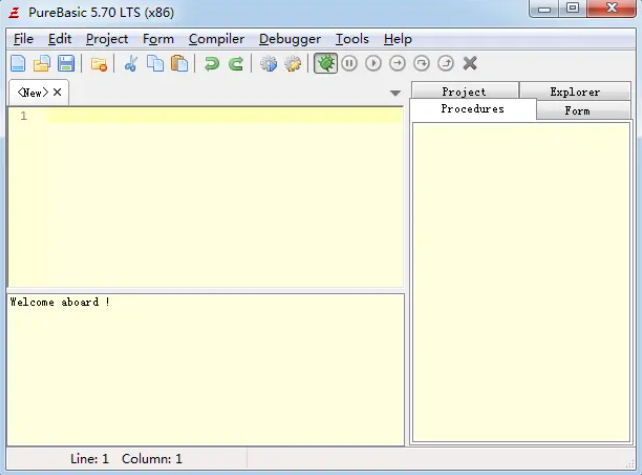This screenshot has height=475, width=642.
Task: Select the Form tab
Action: (x=577, y=111)
